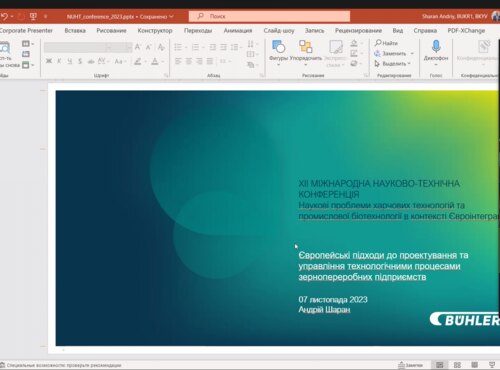
Task: Toggle bold Ж formatting
Action: (x=49, y=61)
